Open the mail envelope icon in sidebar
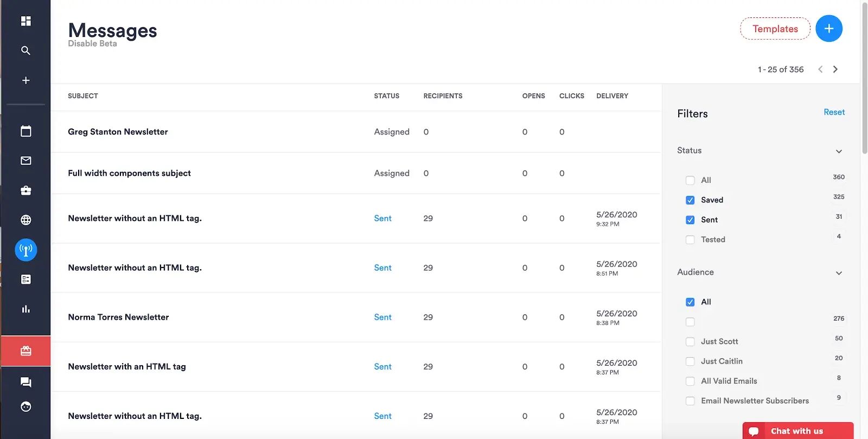 (25, 161)
